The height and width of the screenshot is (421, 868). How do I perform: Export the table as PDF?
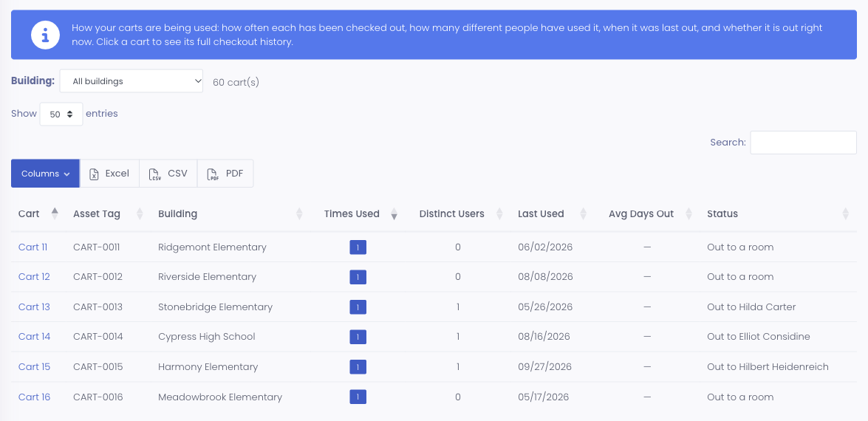pos(225,174)
